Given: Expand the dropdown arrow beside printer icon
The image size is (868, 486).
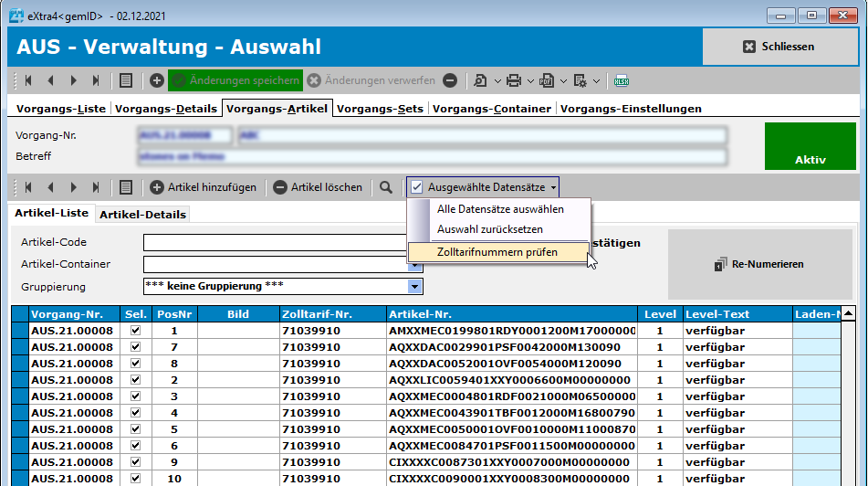Looking at the screenshot, I should click(x=531, y=80).
